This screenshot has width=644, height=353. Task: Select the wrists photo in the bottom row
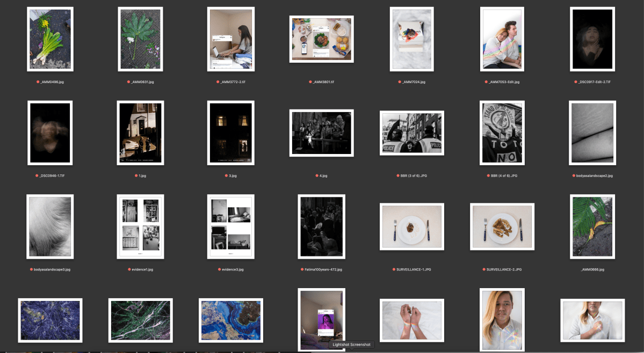pos(411,320)
